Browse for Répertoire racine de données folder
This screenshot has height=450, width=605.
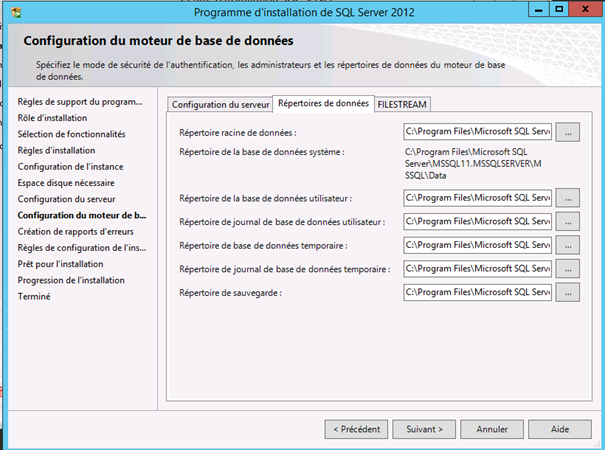point(568,132)
